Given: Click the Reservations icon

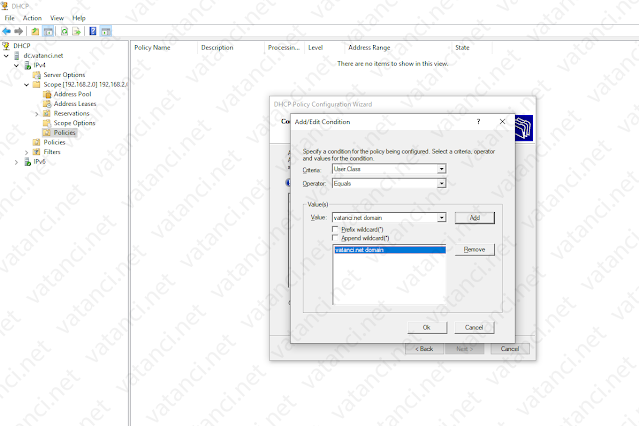Looking at the screenshot, I should [47, 113].
